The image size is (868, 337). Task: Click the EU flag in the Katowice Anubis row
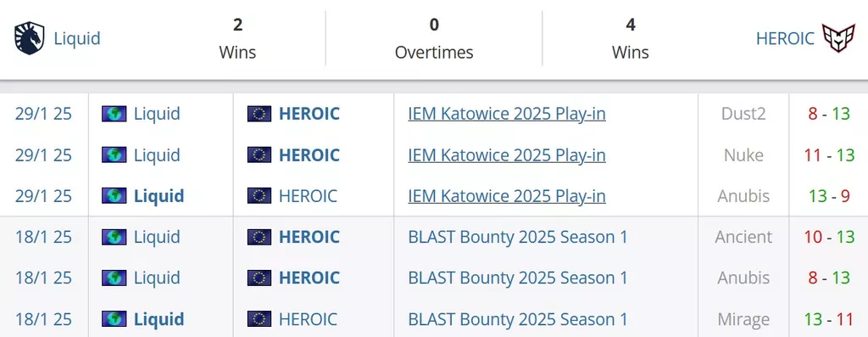259,196
